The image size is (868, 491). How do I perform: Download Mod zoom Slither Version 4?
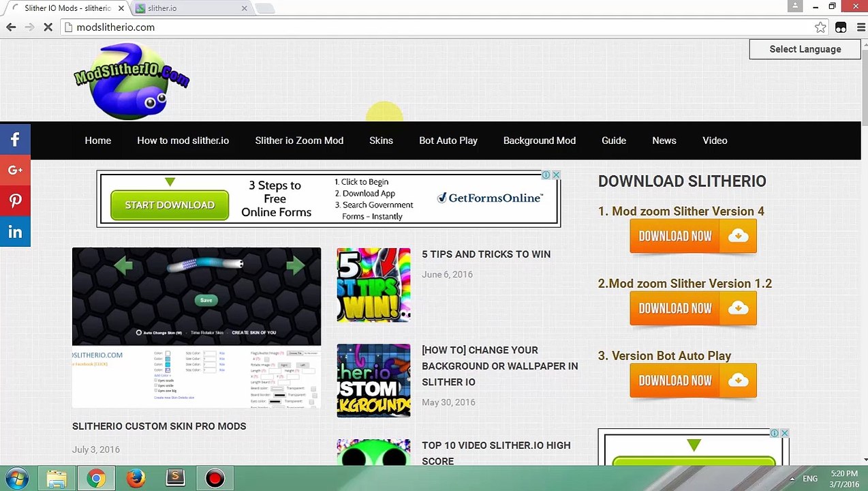[x=693, y=237]
